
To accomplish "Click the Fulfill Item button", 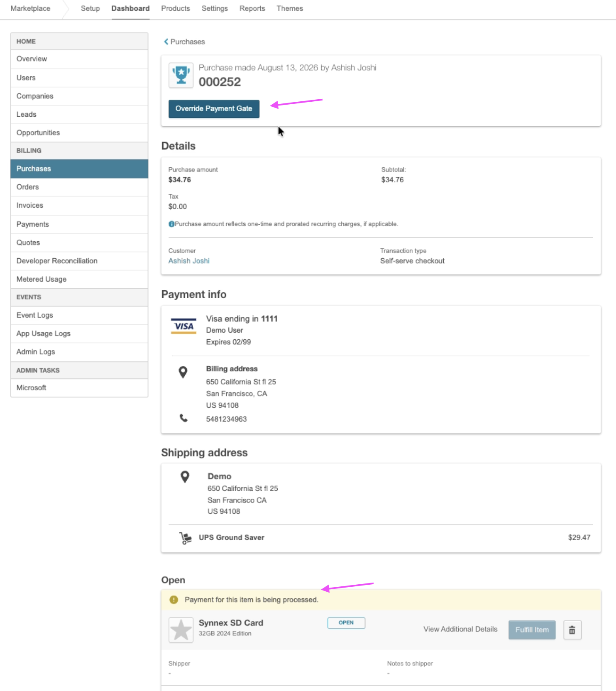I will click(x=532, y=630).
